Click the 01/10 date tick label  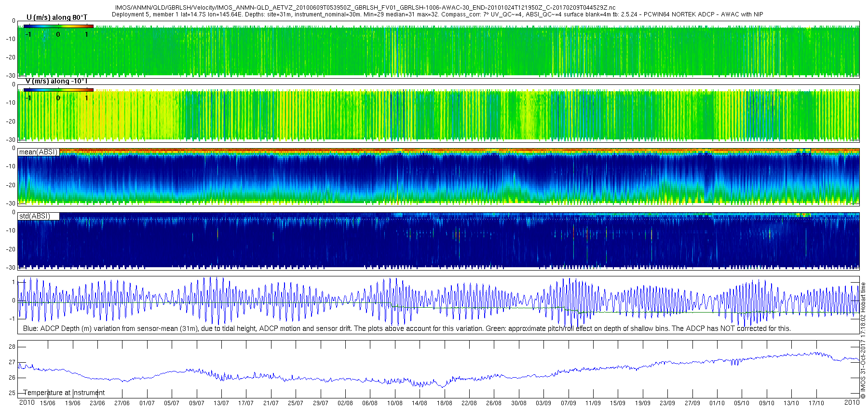pos(717,403)
